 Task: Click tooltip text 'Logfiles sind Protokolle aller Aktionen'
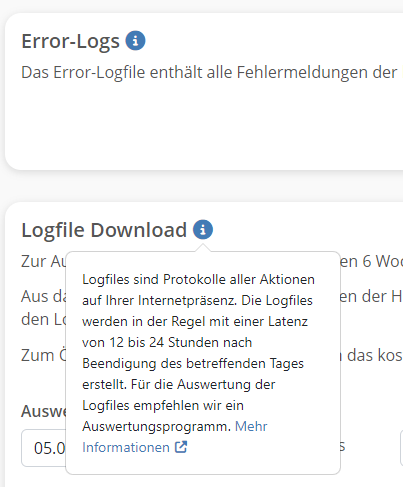tap(198, 279)
